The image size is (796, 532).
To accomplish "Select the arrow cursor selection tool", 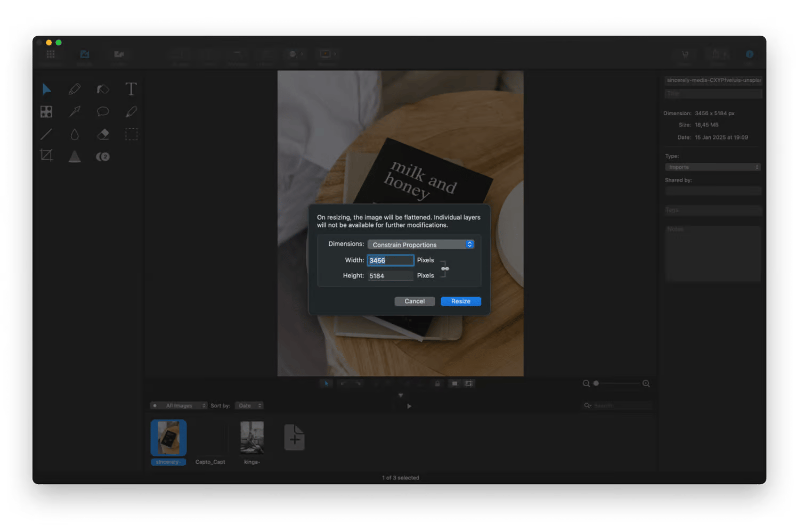I will tap(47, 89).
